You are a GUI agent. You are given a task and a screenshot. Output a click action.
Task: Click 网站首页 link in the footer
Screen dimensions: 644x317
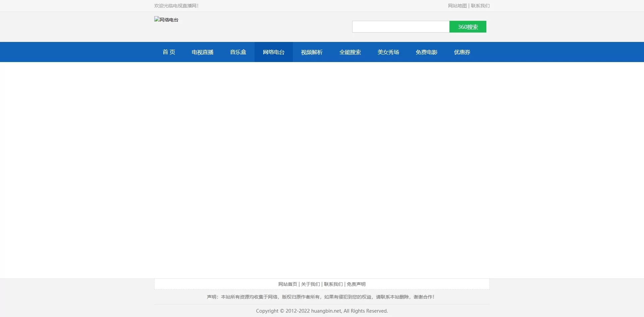287,284
